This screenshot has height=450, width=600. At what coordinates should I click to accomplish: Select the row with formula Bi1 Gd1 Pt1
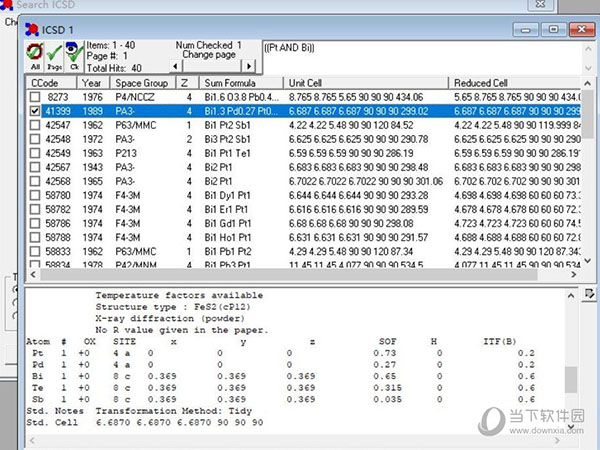pos(305,223)
